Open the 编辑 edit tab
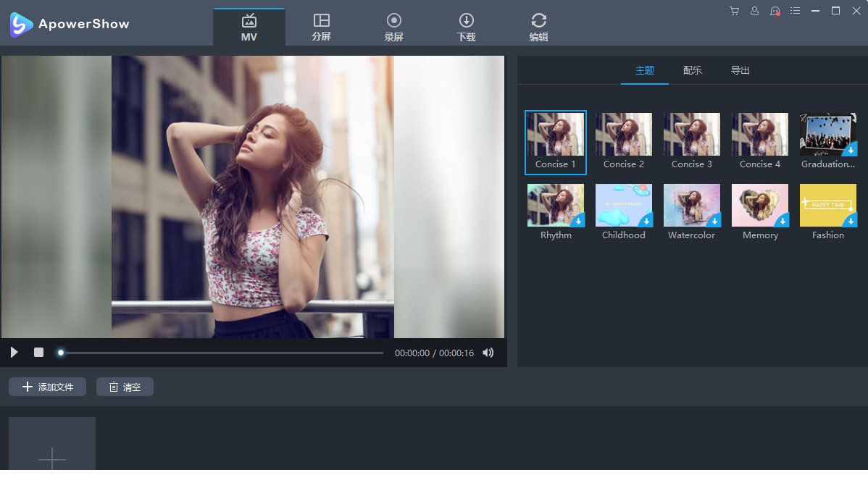This screenshot has width=868, height=488. coord(538,27)
